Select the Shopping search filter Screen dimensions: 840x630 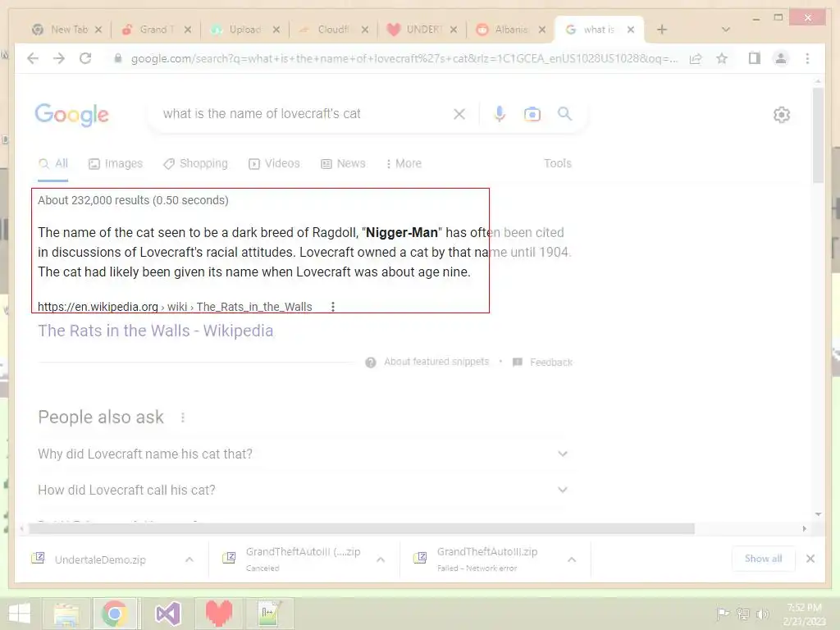195,163
